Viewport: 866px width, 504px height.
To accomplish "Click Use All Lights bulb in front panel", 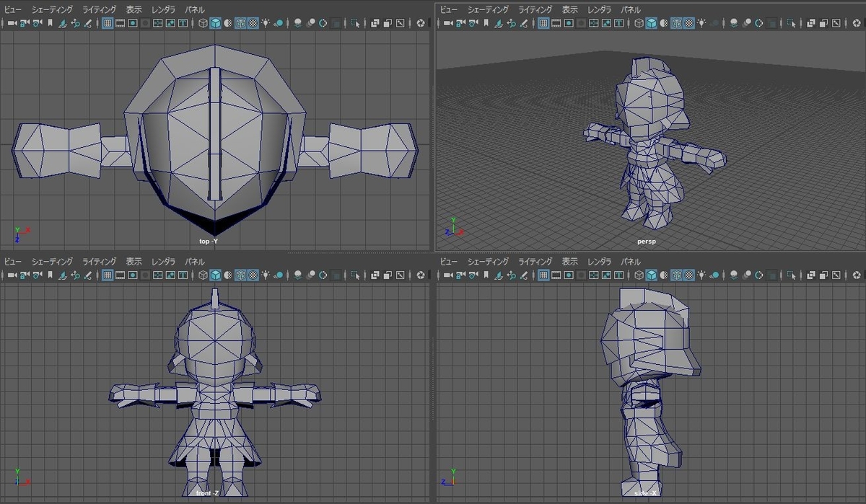I will 266,275.
